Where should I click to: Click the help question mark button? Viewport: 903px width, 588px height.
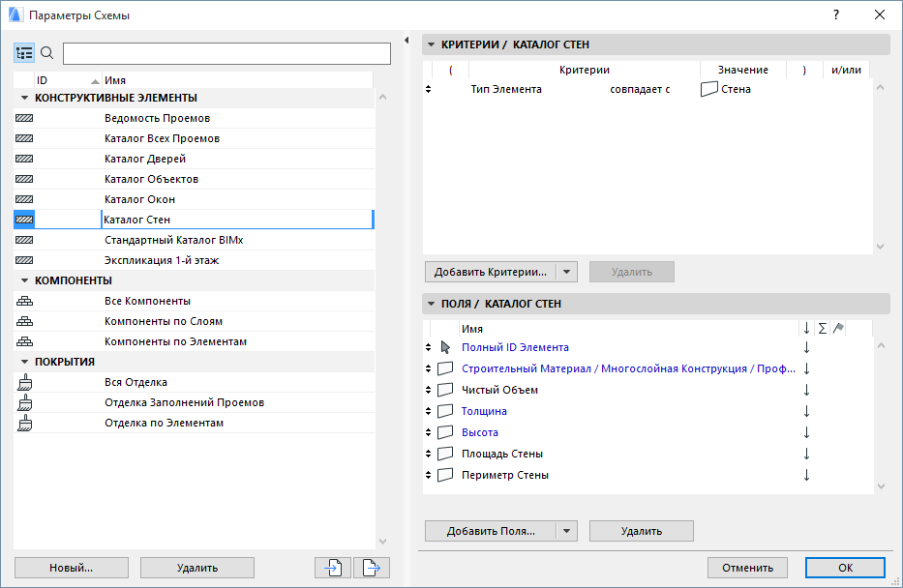click(835, 15)
